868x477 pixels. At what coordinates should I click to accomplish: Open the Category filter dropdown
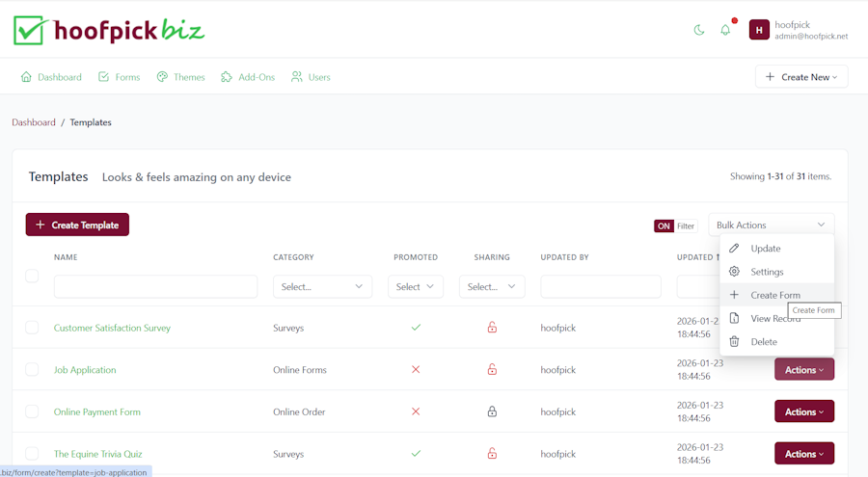pyautogui.click(x=322, y=286)
